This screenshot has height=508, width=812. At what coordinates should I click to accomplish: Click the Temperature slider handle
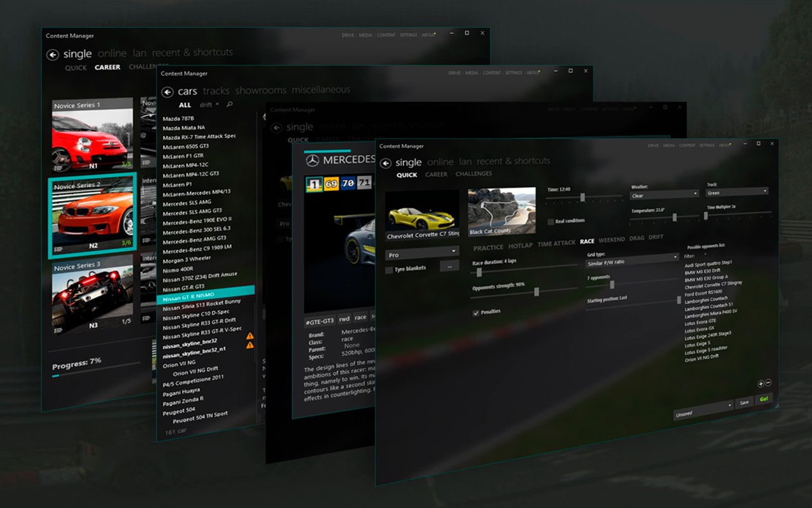click(x=674, y=217)
